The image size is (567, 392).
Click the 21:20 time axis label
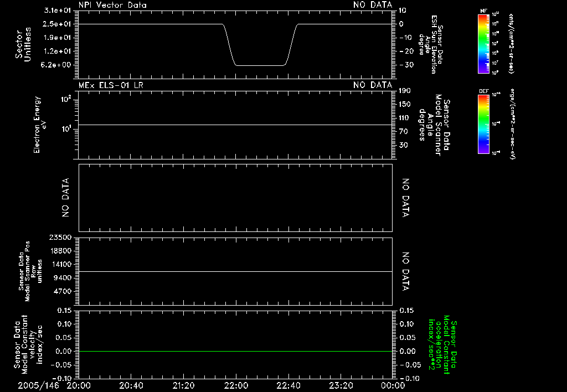pyautogui.click(x=183, y=385)
